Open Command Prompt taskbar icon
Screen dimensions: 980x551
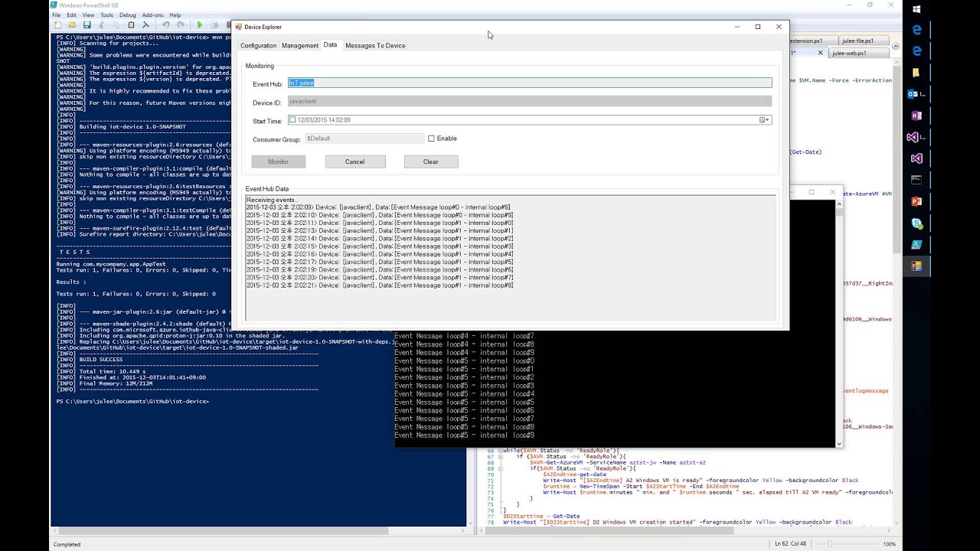(916, 180)
